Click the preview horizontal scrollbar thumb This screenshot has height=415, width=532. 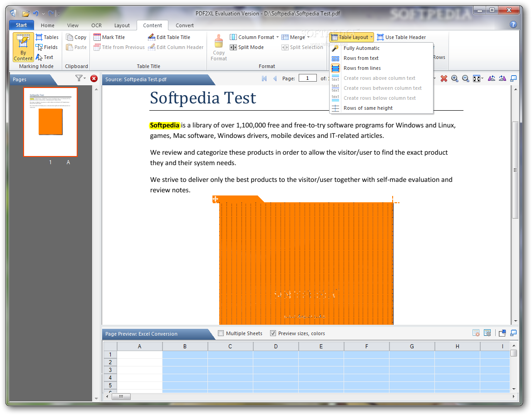pyautogui.click(x=121, y=396)
